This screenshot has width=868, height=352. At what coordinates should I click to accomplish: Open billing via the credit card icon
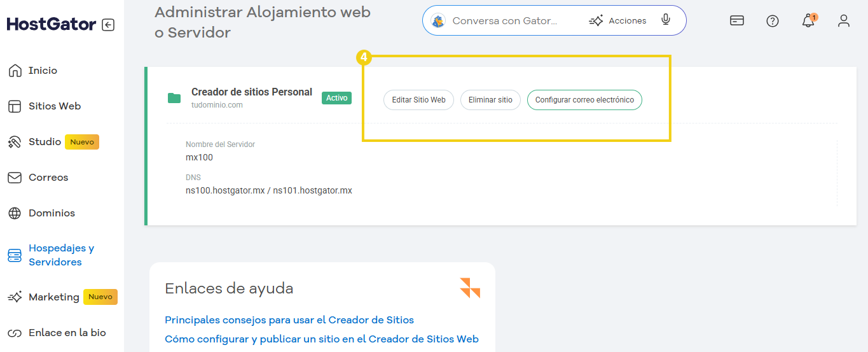737,20
